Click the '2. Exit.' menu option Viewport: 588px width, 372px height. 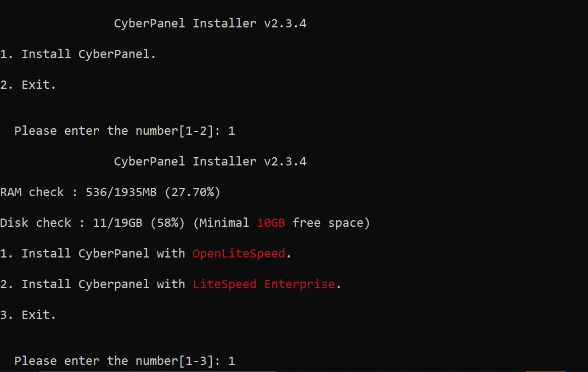(x=28, y=85)
